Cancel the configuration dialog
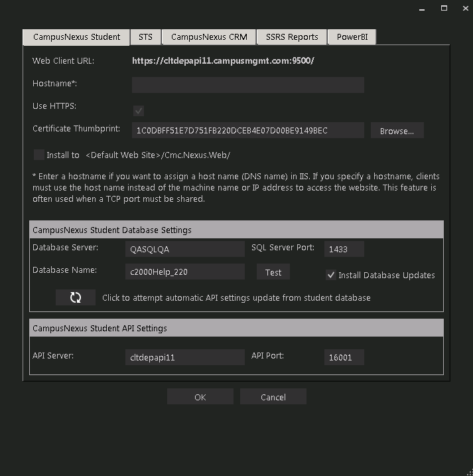The image size is (473, 476). (x=273, y=397)
